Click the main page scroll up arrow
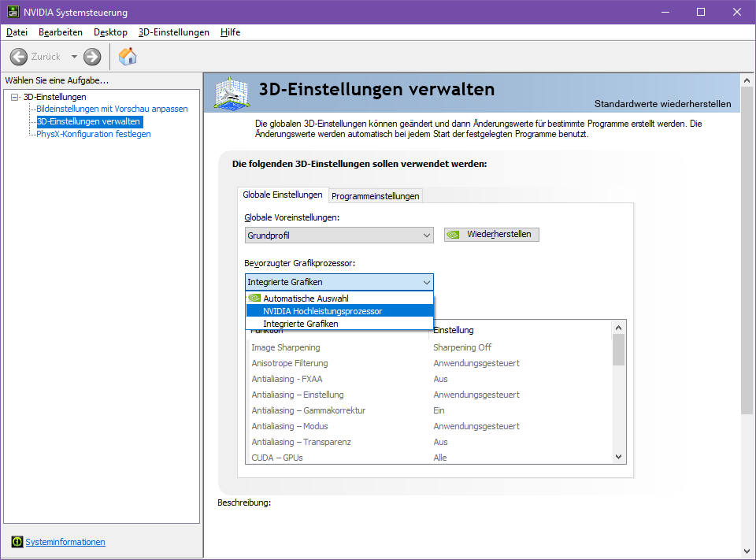This screenshot has height=560, width=756. 747,80
